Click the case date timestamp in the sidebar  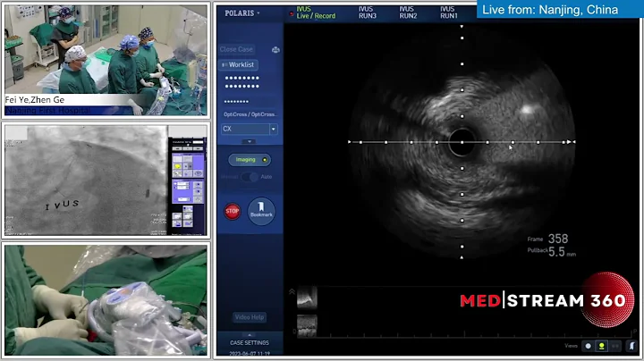coord(250,353)
